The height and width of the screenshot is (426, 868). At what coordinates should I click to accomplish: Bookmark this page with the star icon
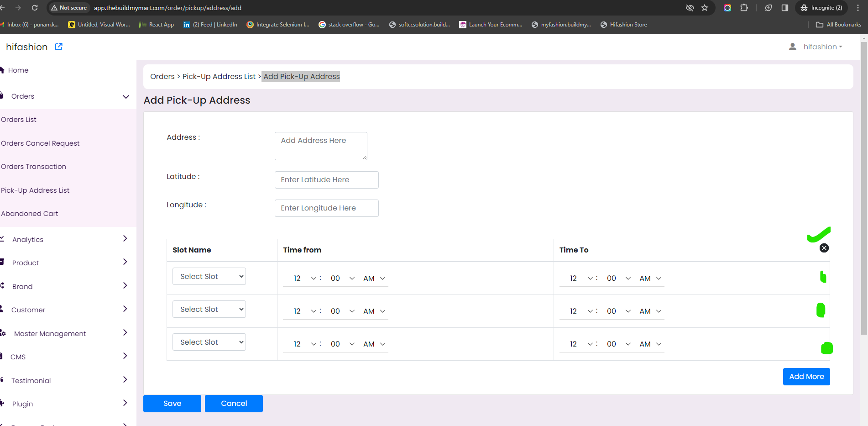click(x=705, y=8)
